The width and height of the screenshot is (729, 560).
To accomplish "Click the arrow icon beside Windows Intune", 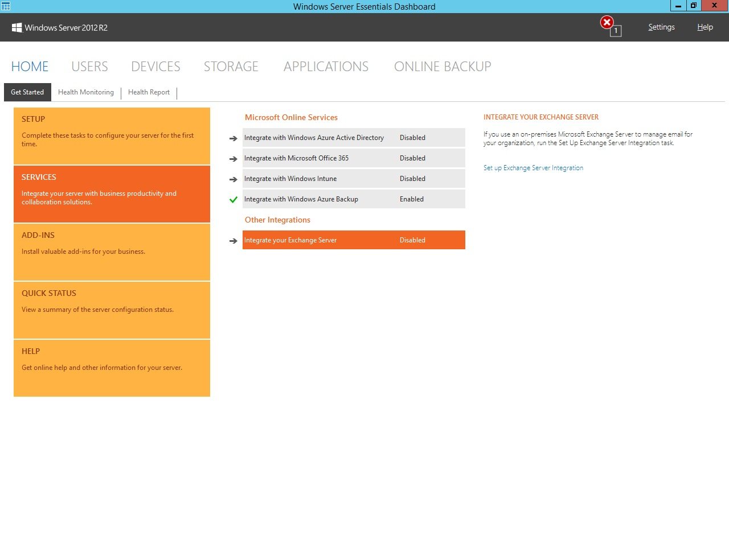I will [x=233, y=179].
